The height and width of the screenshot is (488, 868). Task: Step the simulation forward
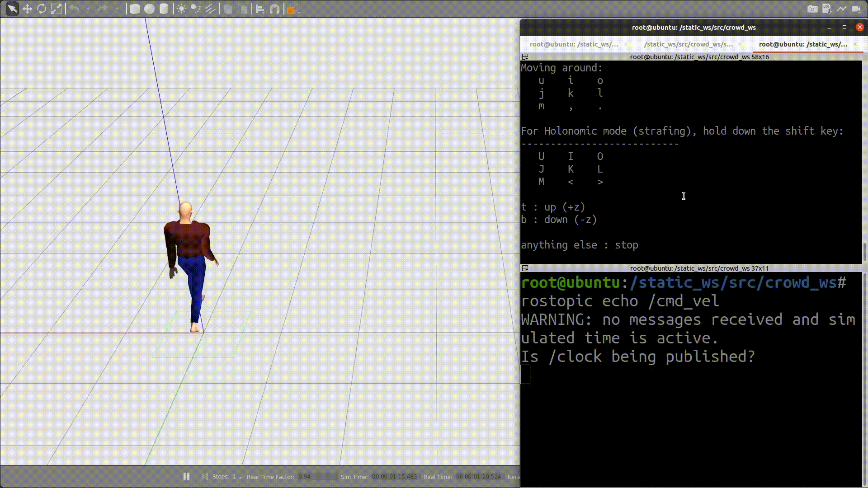tap(204, 476)
